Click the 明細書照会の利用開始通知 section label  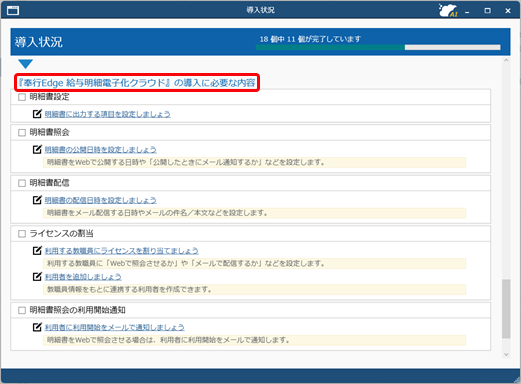(x=77, y=310)
